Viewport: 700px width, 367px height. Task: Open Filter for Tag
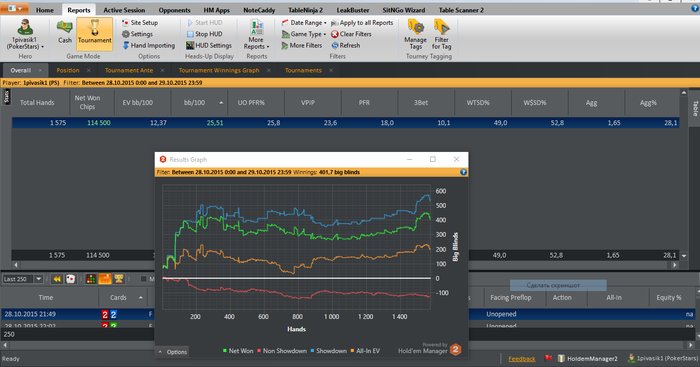coord(442,34)
